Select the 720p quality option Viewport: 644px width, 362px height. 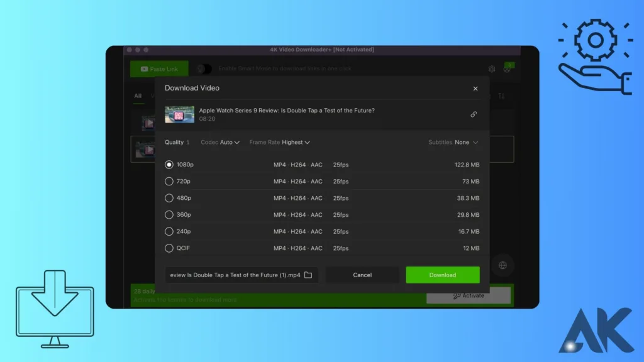169,182
